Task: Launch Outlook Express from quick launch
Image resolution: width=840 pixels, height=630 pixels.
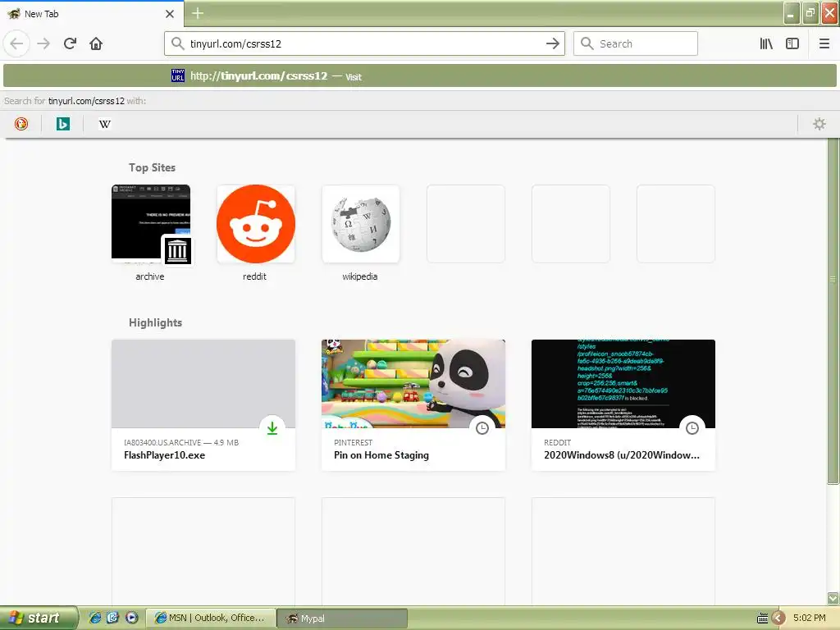Action: pyautogui.click(x=112, y=618)
